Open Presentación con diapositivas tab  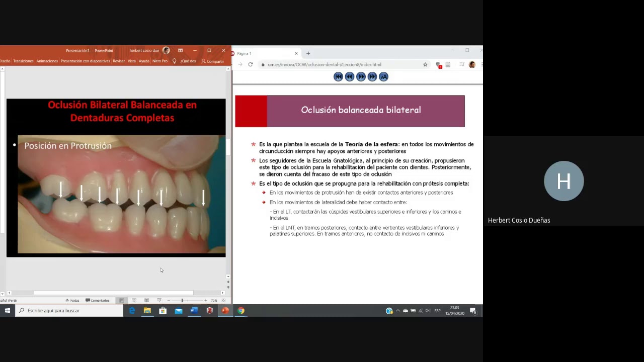click(85, 61)
